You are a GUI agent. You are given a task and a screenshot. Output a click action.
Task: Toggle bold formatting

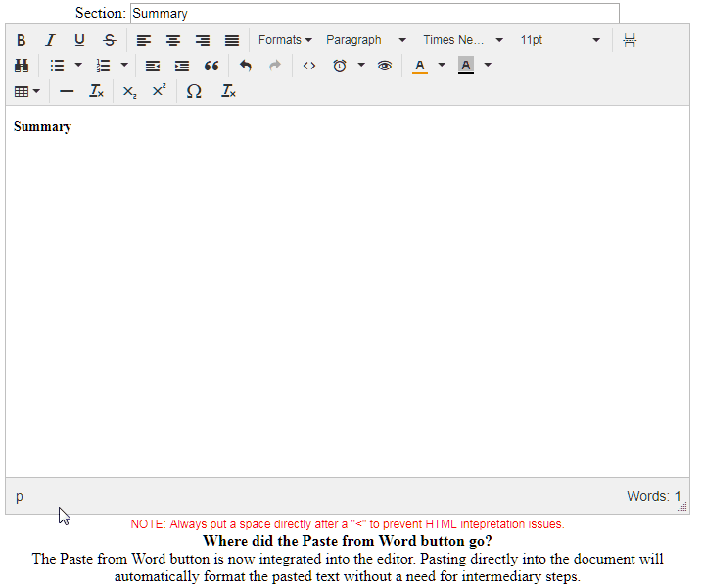[x=22, y=40]
